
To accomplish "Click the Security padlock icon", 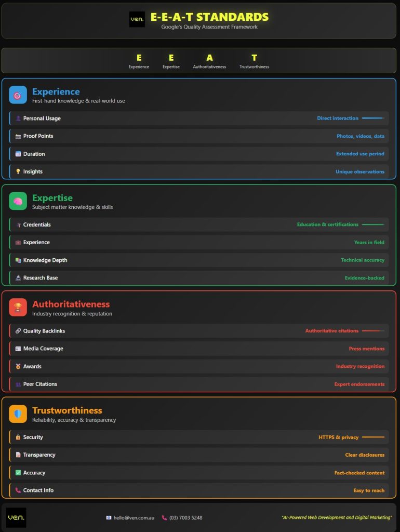I will [18, 437].
